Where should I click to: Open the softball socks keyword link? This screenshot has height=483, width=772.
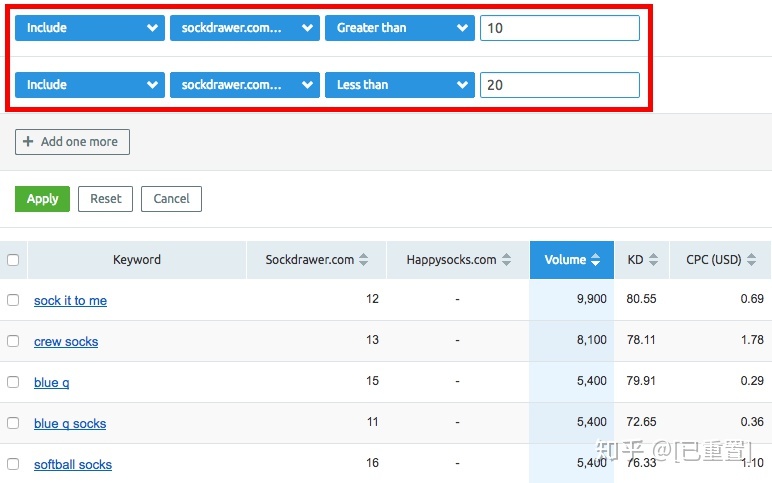[x=73, y=464]
